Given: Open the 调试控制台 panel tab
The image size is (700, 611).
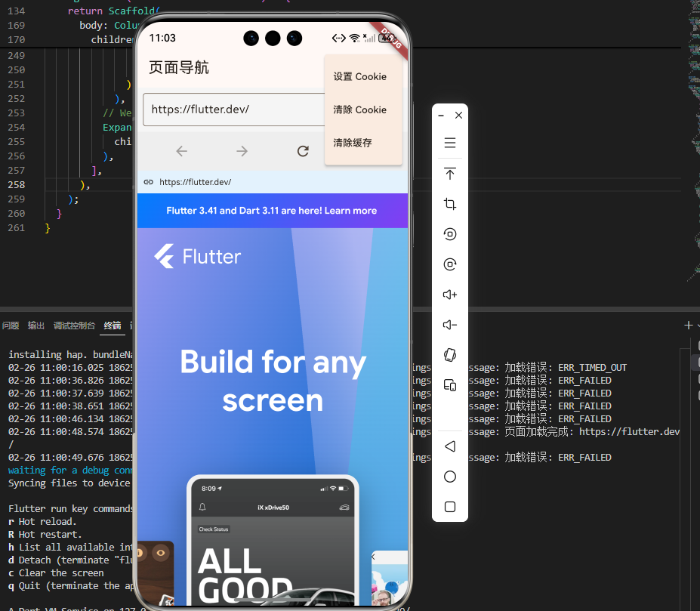Looking at the screenshot, I should [74, 326].
